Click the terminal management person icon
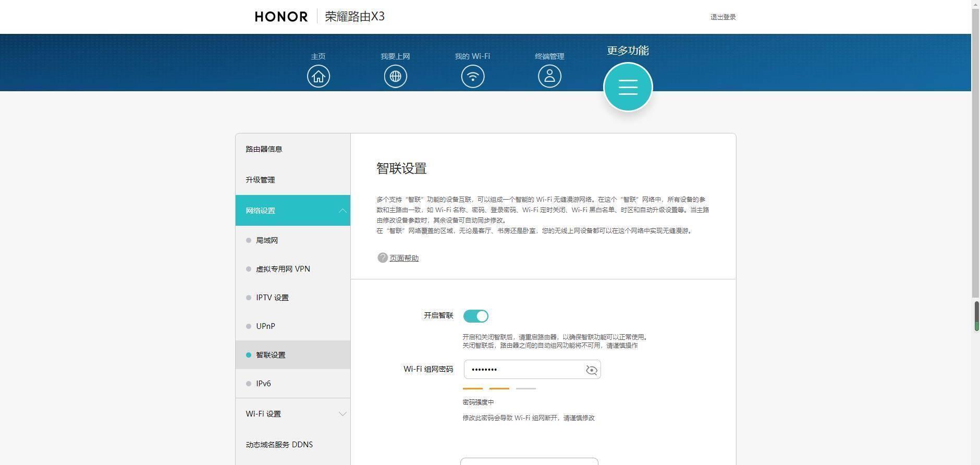 point(549,77)
